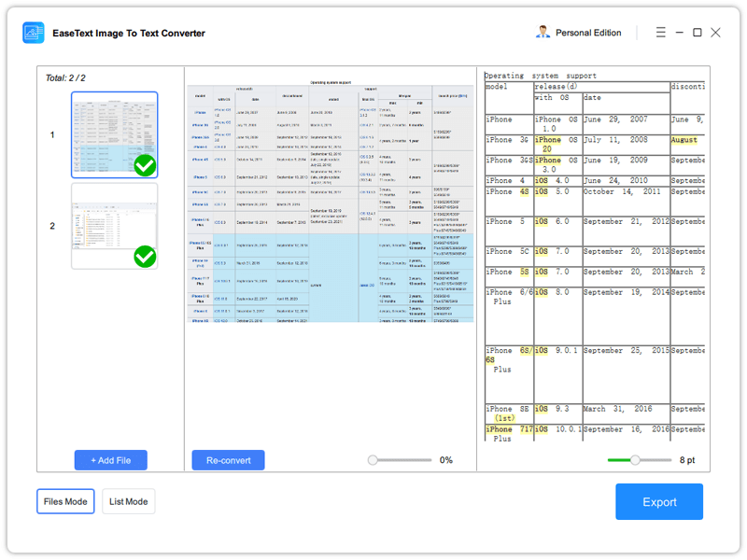Click 'Operating system support' output text
This screenshot has width=747, height=560.
541,76
